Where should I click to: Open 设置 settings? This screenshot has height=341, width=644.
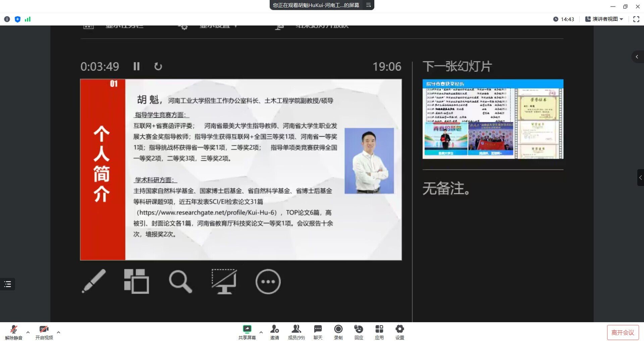pyautogui.click(x=399, y=332)
